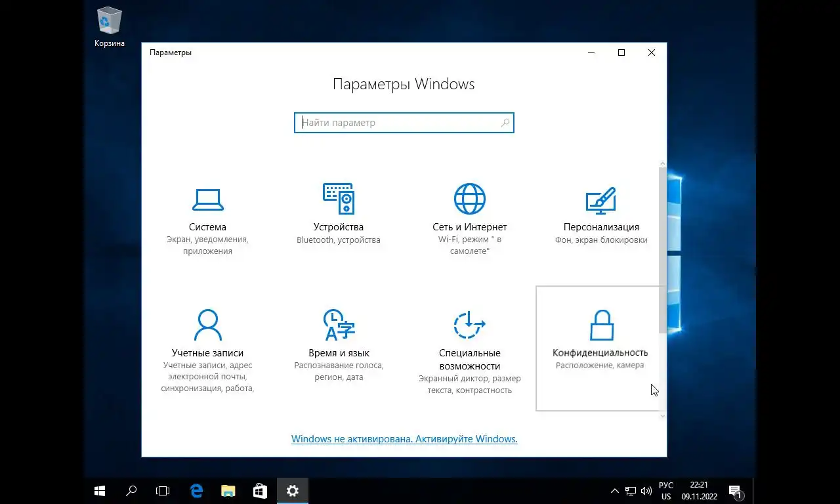840x504 pixels.
Task: Open File Explorer from the taskbar
Action: click(x=228, y=490)
